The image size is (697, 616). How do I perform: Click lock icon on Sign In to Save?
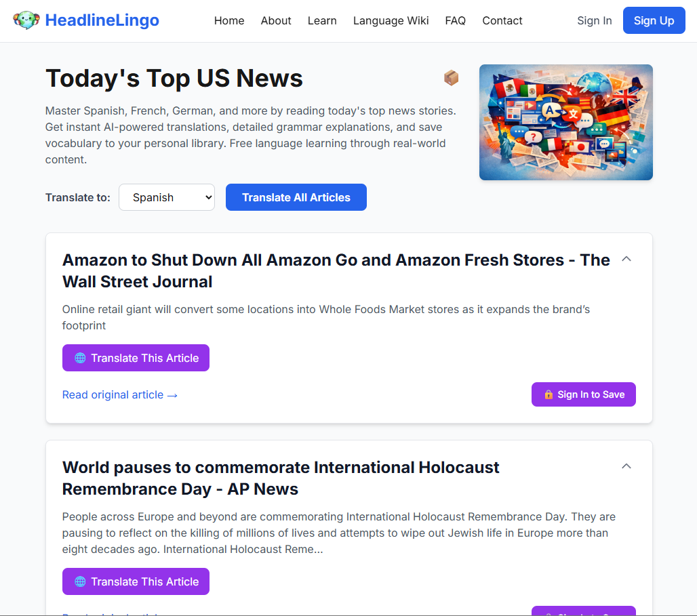(549, 394)
